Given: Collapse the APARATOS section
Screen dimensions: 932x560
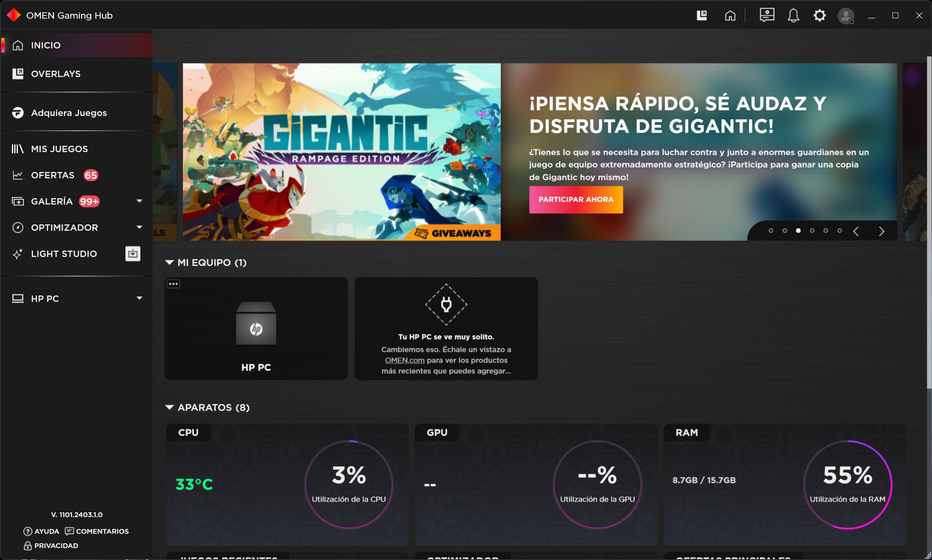Looking at the screenshot, I should point(169,407).
